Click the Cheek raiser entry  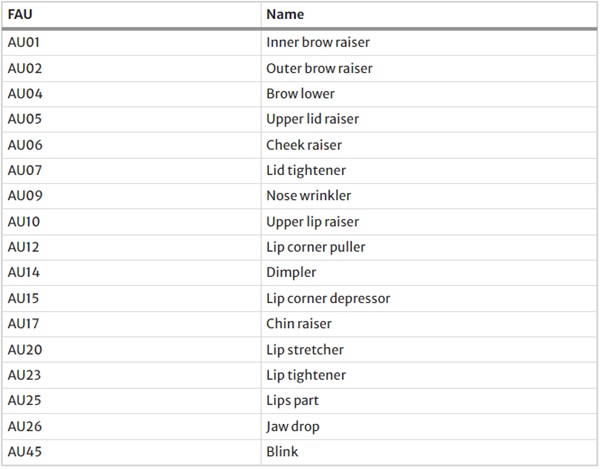pyautogui.click(x=304, y=145)
